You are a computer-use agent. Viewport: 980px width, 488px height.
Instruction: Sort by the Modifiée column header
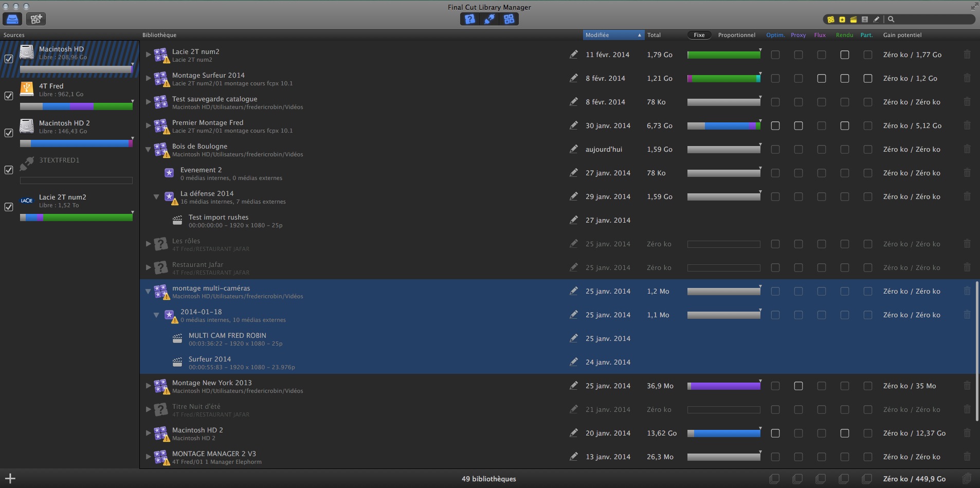[613, 35]
